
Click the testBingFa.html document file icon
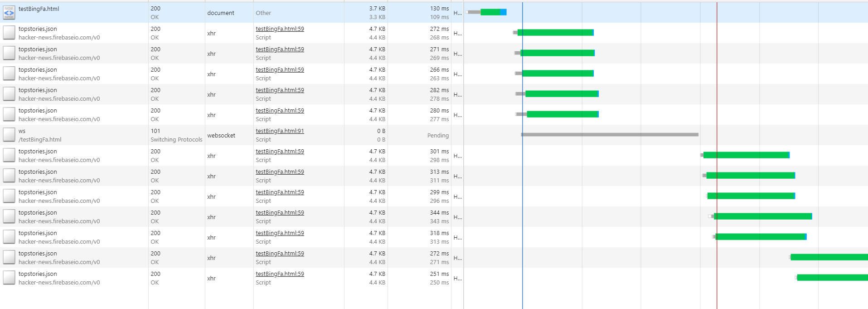9,13
